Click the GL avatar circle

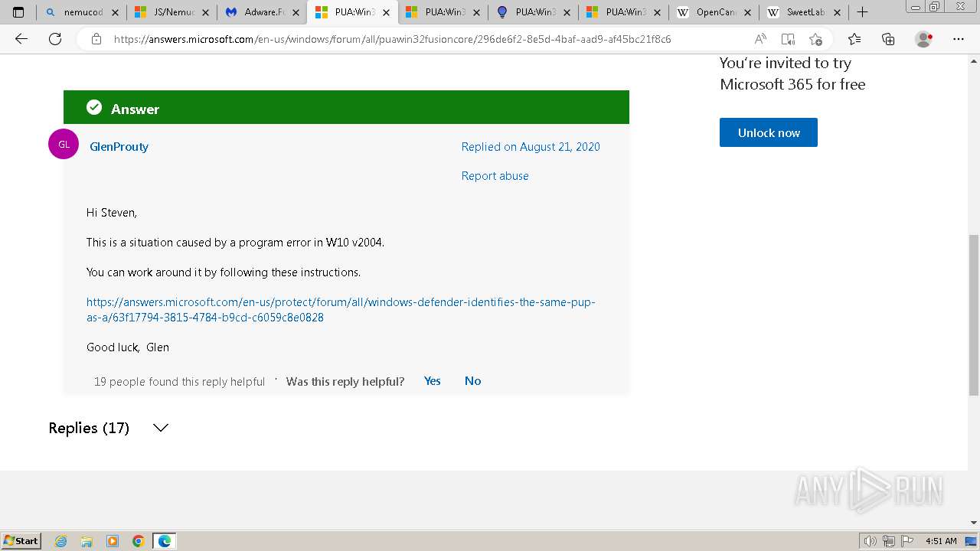[64, 144]
